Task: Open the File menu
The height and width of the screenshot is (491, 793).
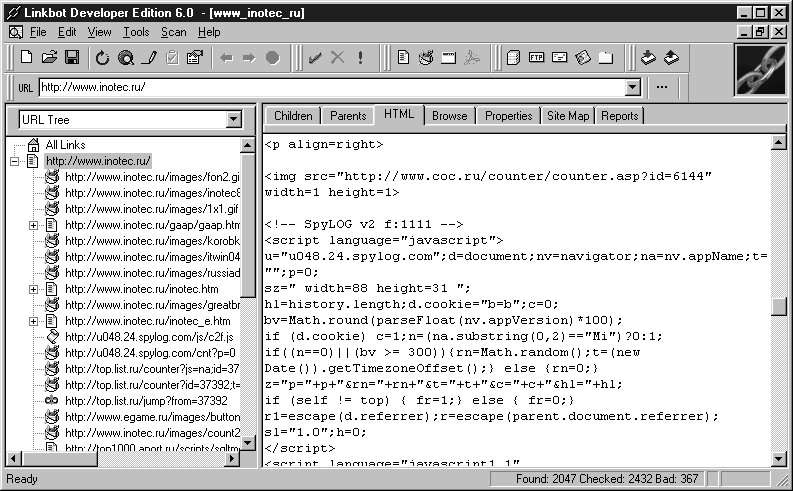Action: [x=38, y=32]
